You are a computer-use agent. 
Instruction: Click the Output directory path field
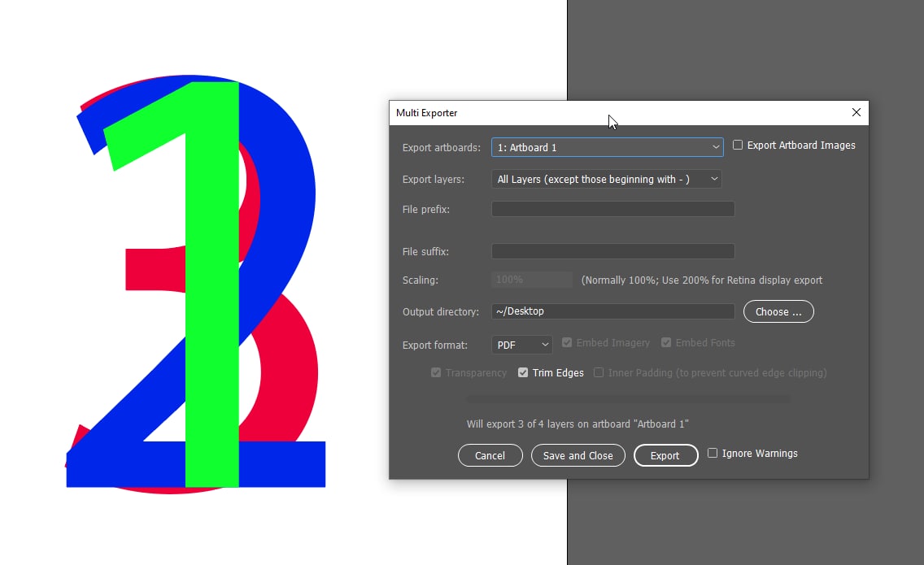(612, 311)
